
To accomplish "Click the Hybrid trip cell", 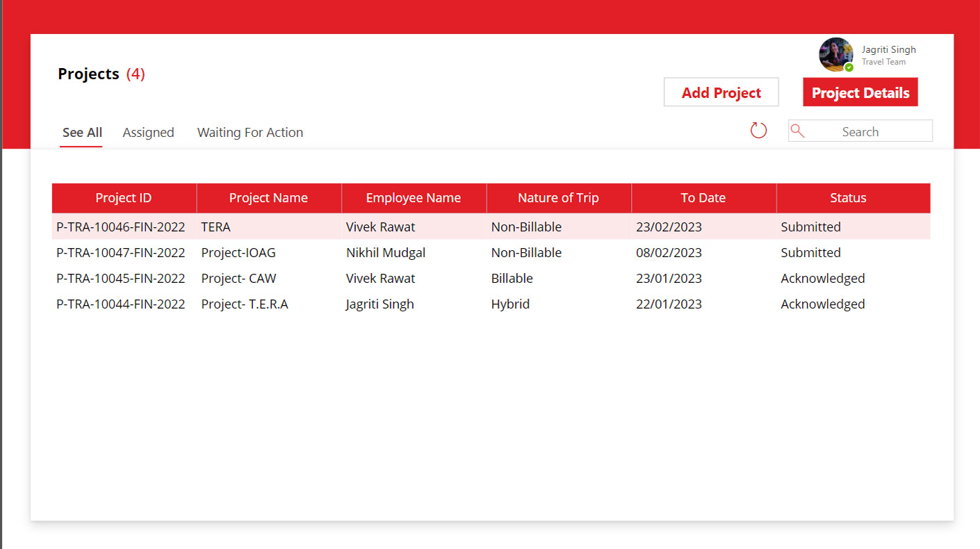I will 510,304.
